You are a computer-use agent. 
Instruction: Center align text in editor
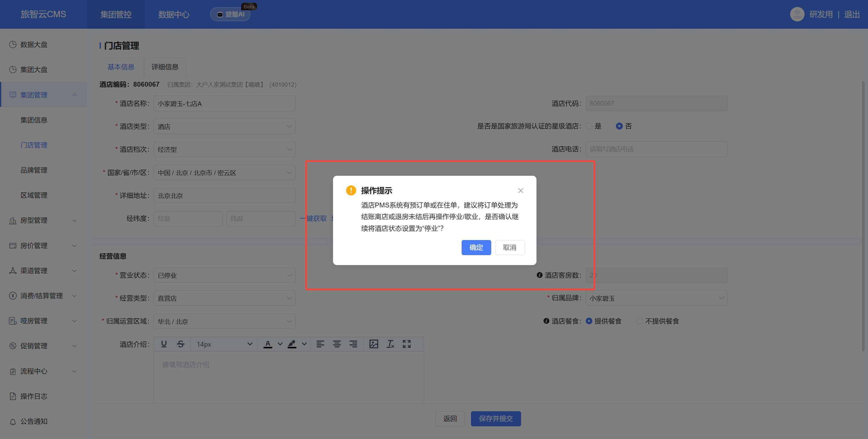click(337, 344)
